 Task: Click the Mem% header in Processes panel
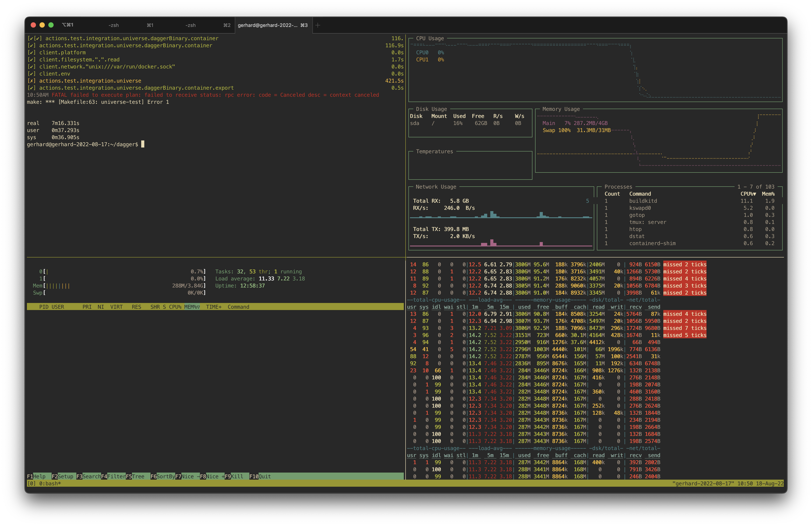coord(768,194)
